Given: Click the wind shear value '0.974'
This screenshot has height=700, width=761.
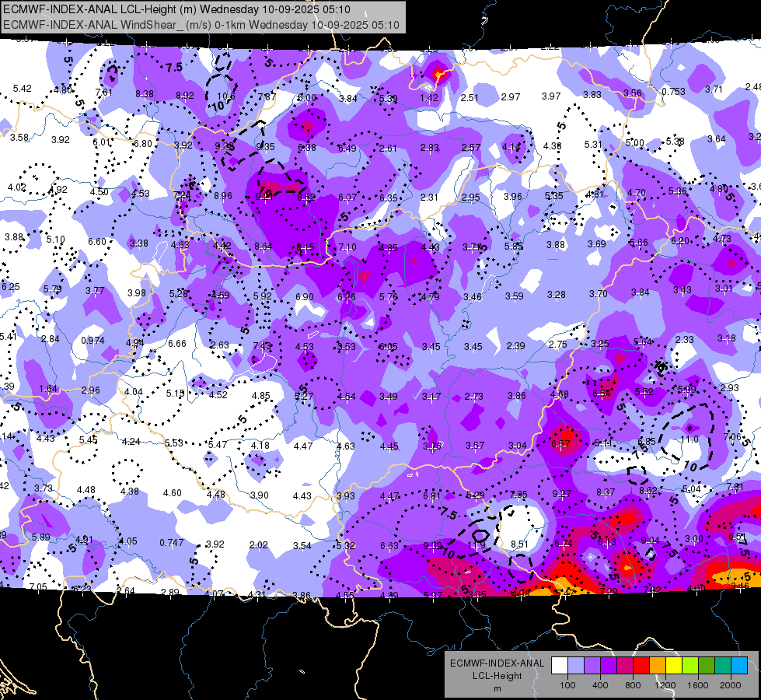Looking at the screenshot, I should pyautogui.click(x=93, y=341).
